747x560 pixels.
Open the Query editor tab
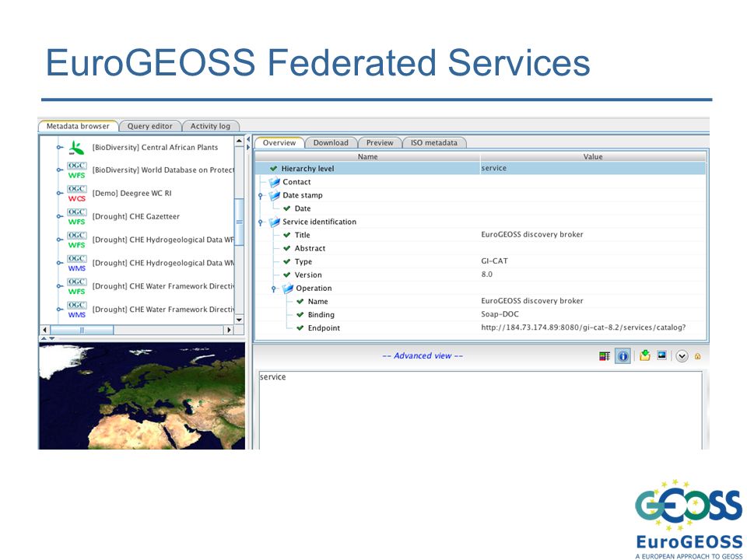click(149, 126)
